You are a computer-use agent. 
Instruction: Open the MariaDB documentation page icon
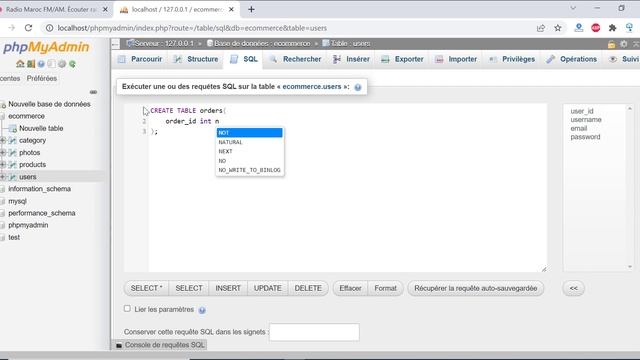(x=51, y=64)
